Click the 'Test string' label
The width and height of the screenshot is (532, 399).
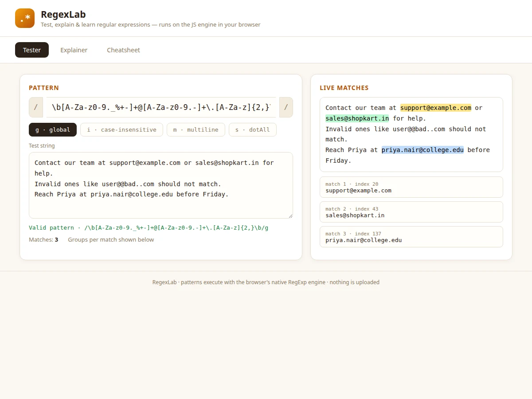[42, 145]
